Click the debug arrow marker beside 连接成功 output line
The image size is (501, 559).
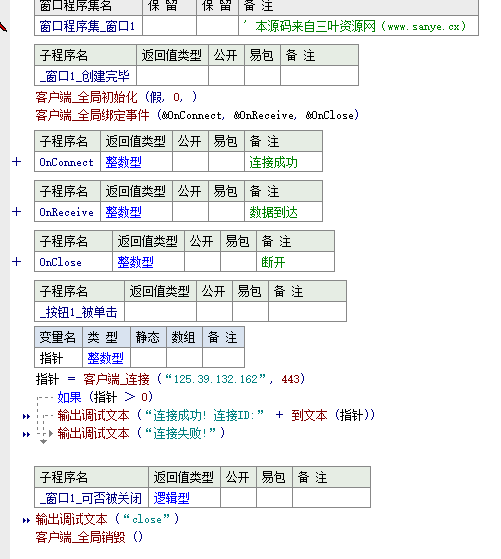[26, 416]
